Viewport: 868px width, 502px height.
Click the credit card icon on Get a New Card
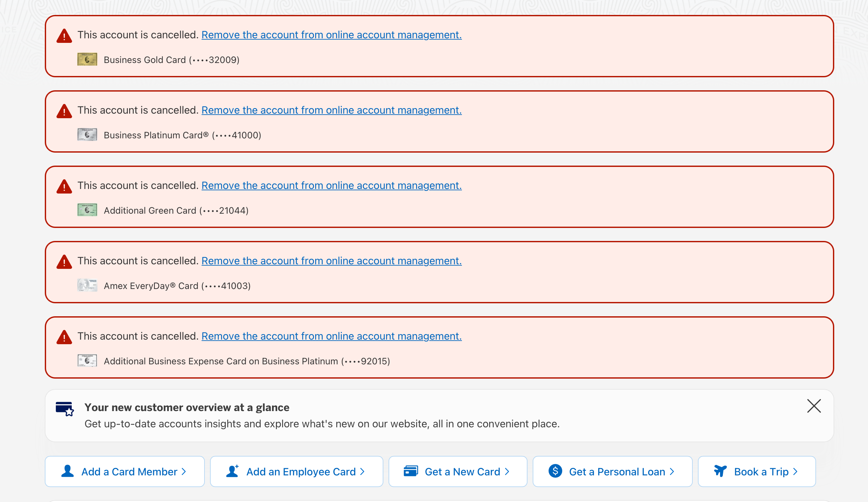pos(411,471)
